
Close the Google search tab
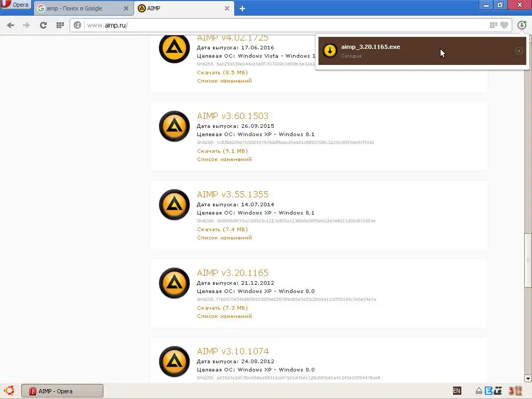click(126, 8)
